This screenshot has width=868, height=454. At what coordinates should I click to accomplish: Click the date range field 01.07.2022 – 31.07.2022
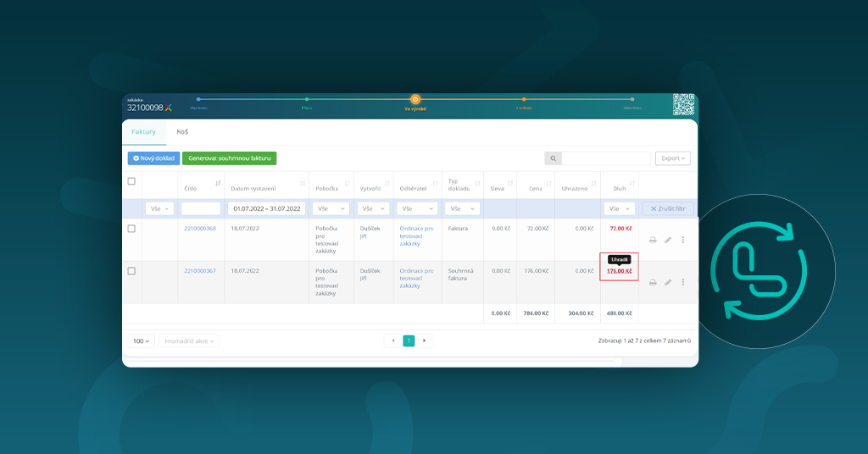click(x=267, y=208)
